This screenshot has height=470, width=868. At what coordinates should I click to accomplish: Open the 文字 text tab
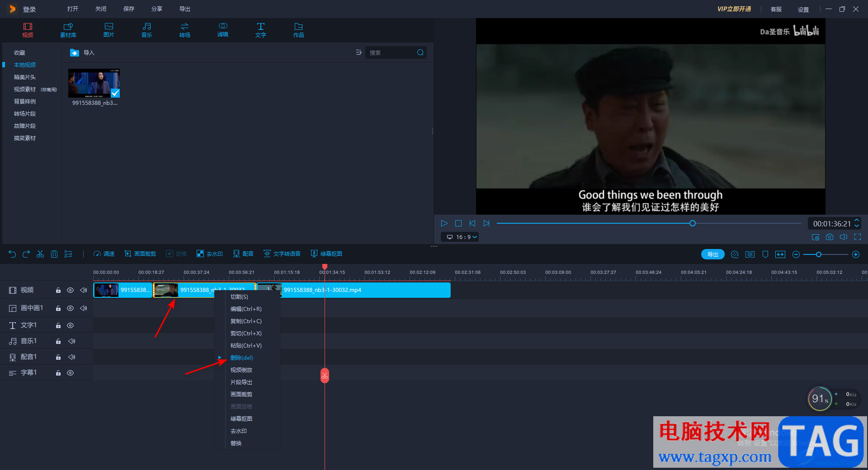coord(261,30)
